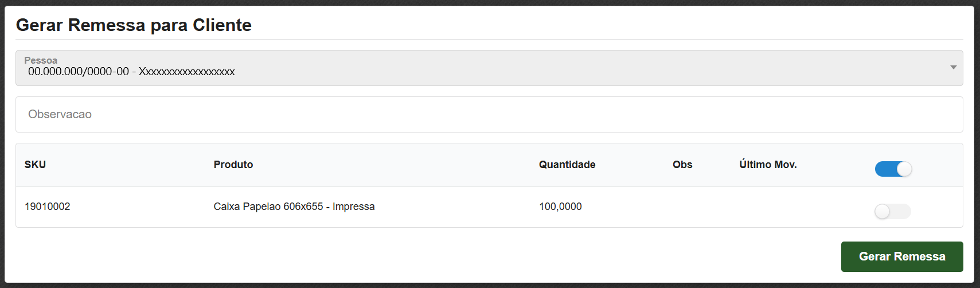Image resolution: width=980 pixels, height=288 pixels.
Task: Click the Último Mov. column header
Action: (768, 165)
